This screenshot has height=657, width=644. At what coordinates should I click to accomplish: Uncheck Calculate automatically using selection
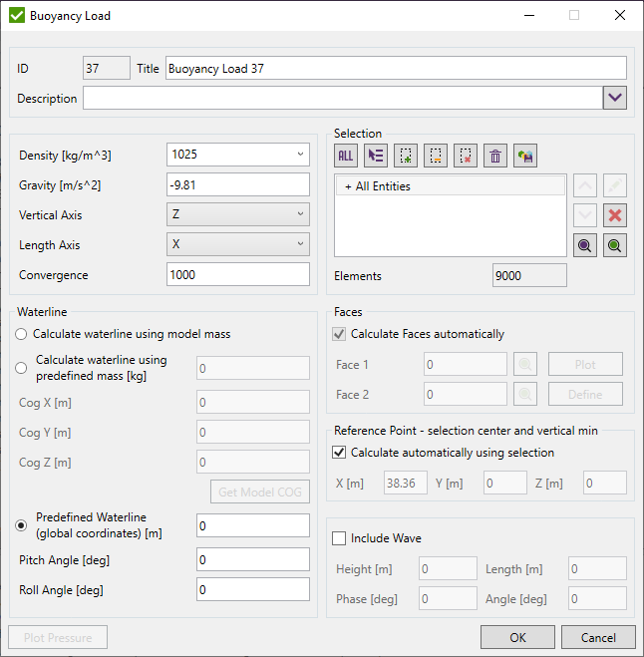point(339,453)
